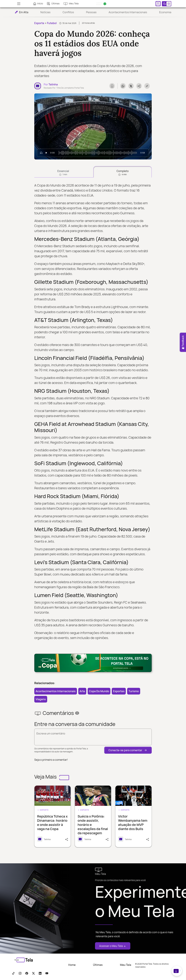Open the user profile icon in the header

pyautogui.click(x=158, y=3)
